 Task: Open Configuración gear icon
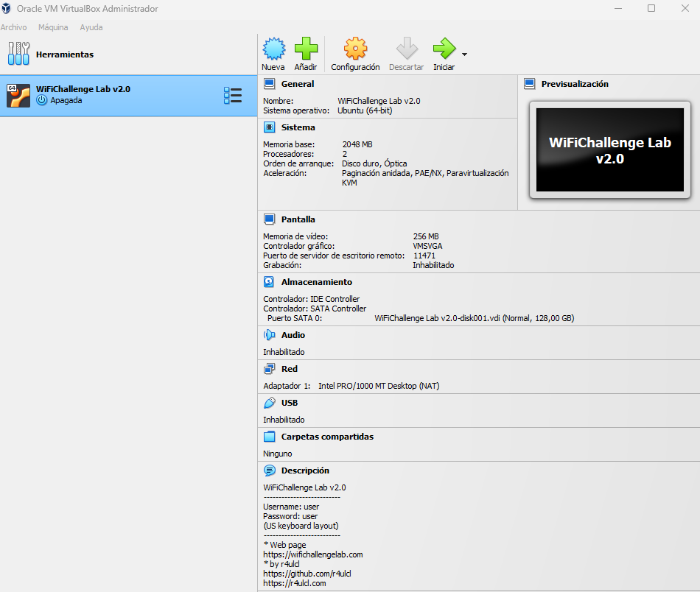pyautogui.click(x=355, y=49)
